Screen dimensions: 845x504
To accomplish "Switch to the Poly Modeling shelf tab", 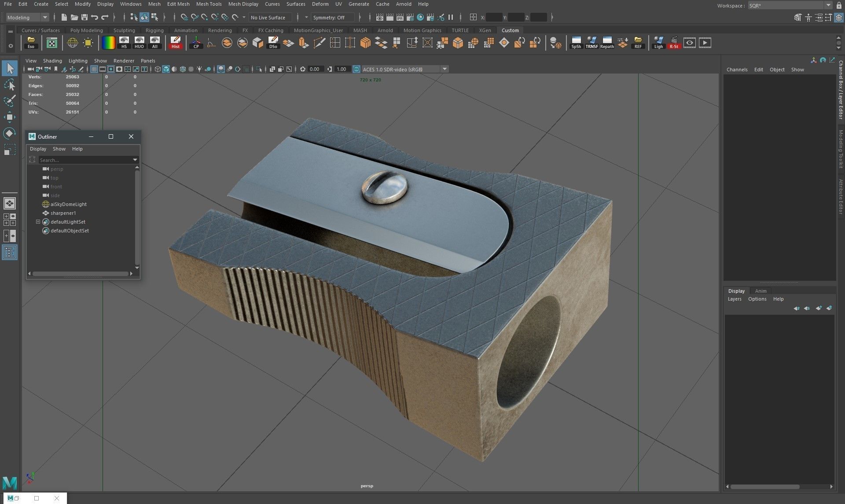I will (x=86, y=30).
